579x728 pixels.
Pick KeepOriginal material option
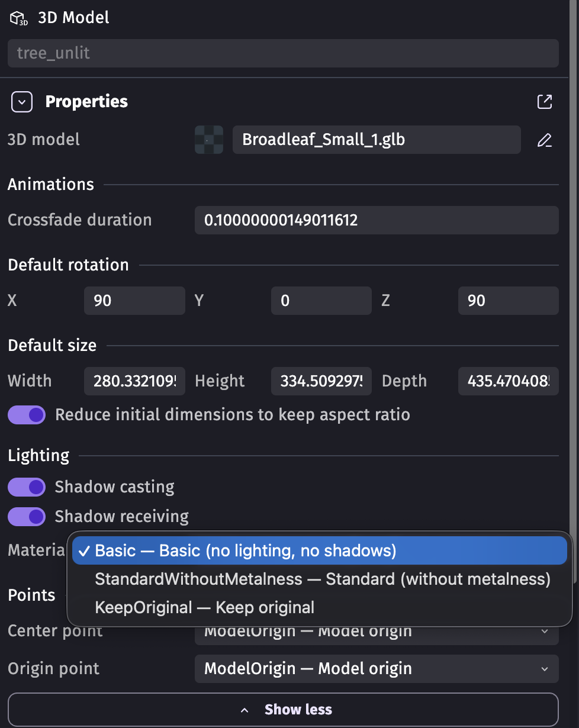click(x=204, y=607)
